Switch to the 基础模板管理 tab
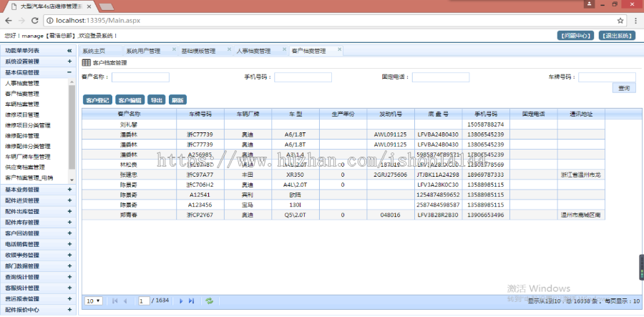The height and width of the screenshot is (317, 644). pyautogui.click(x=197, y=51)
